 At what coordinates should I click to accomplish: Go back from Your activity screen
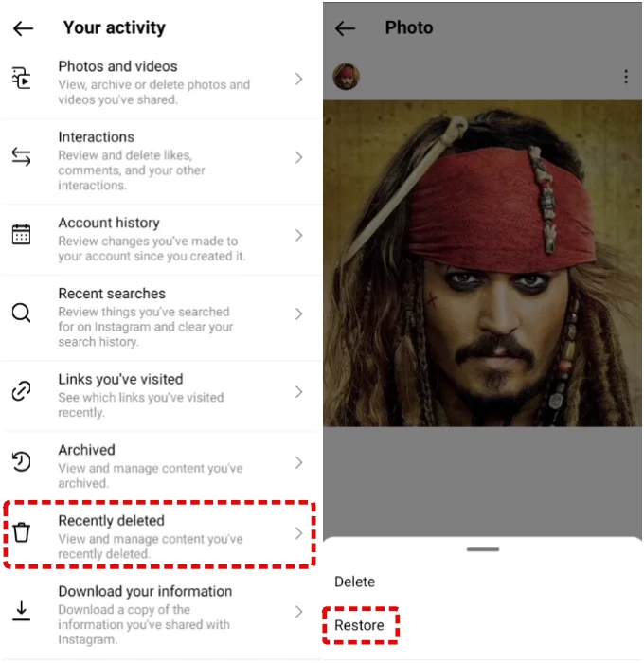coord(23,28)
